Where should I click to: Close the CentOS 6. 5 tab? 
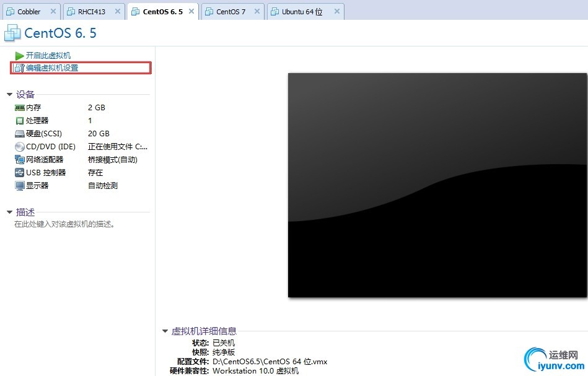point(191,11)
